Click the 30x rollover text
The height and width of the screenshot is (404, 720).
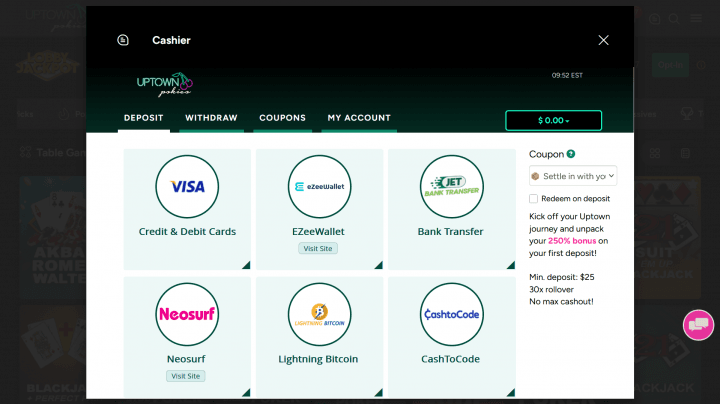(x=551, y=290)
